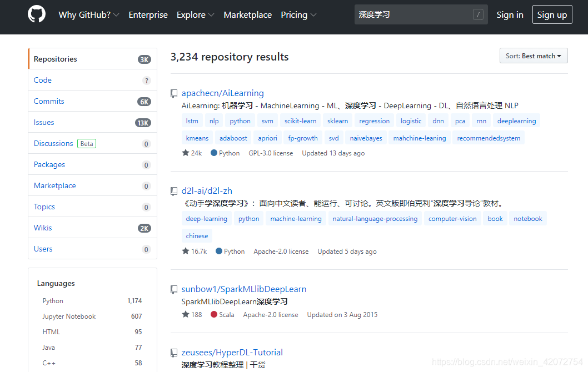Click the slash shortcut icon in search box
This screenshot has height=372, width=588.
(x=478, y=14)
